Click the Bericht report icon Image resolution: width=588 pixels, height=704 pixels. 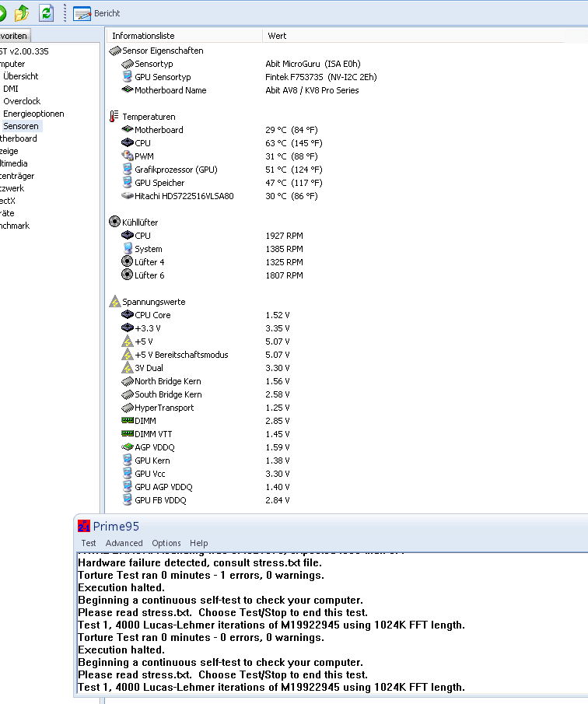click(82, 13)
